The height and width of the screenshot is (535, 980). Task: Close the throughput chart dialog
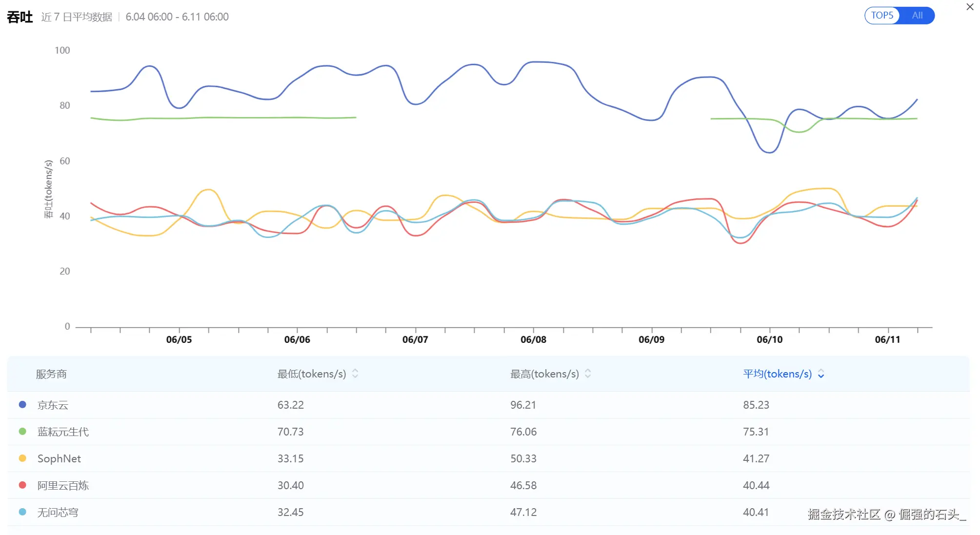[x=970, y=7]
